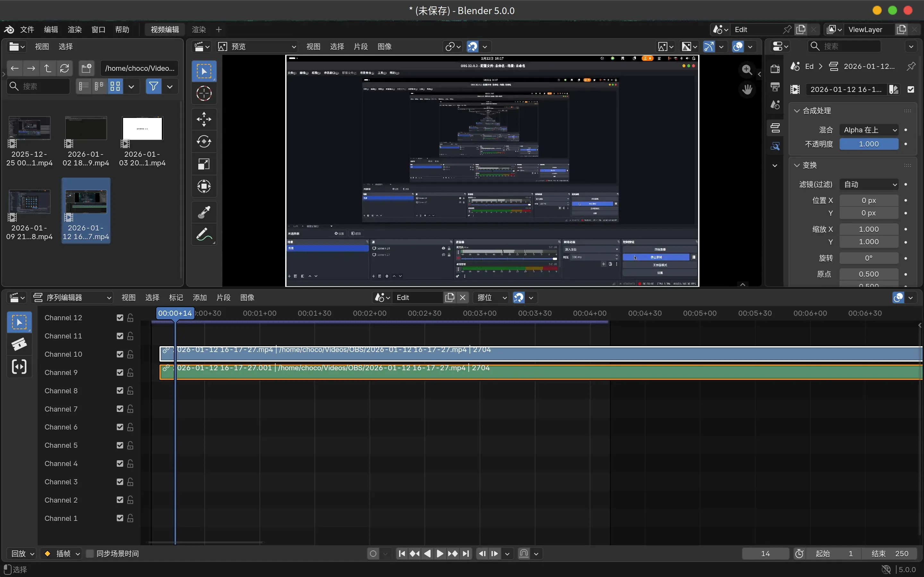The height and width of the screenshot is (577, 924).
Task: Jump to the end frame button
Action: pos(466,553)
